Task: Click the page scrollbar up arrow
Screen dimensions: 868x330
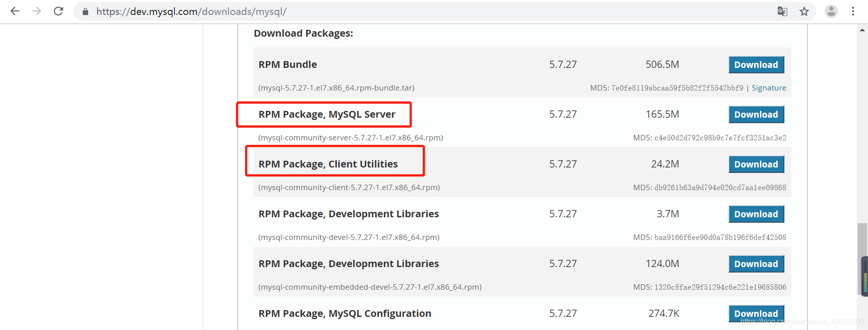Action: (862, 30)
